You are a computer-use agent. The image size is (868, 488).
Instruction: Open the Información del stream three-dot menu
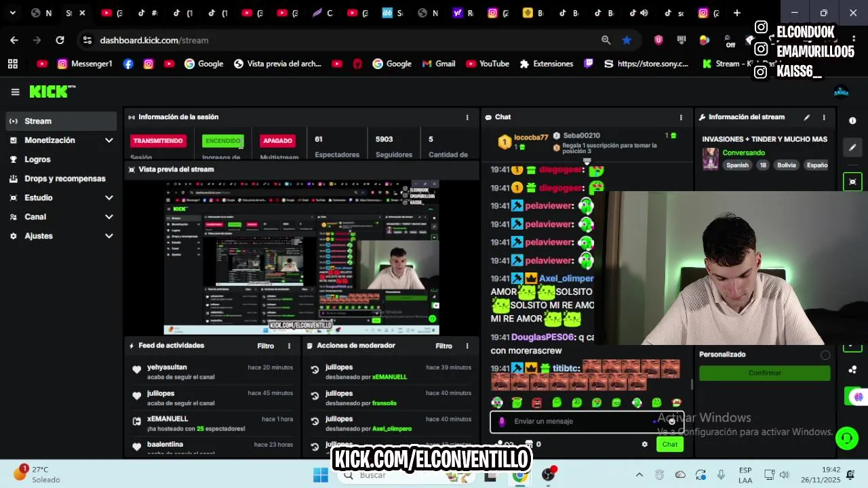[x=824, y=117]
